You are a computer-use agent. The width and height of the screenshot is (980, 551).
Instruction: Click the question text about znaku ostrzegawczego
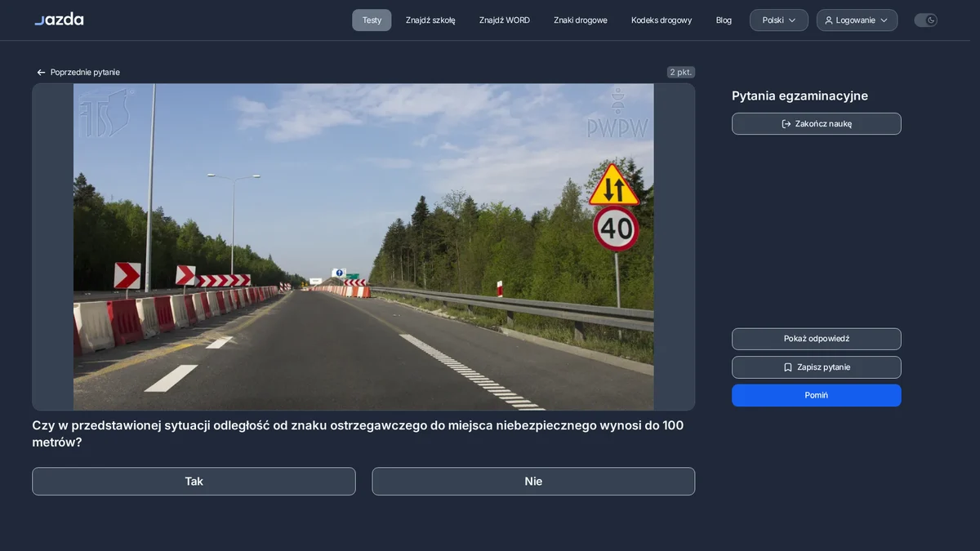click(358, 433)
